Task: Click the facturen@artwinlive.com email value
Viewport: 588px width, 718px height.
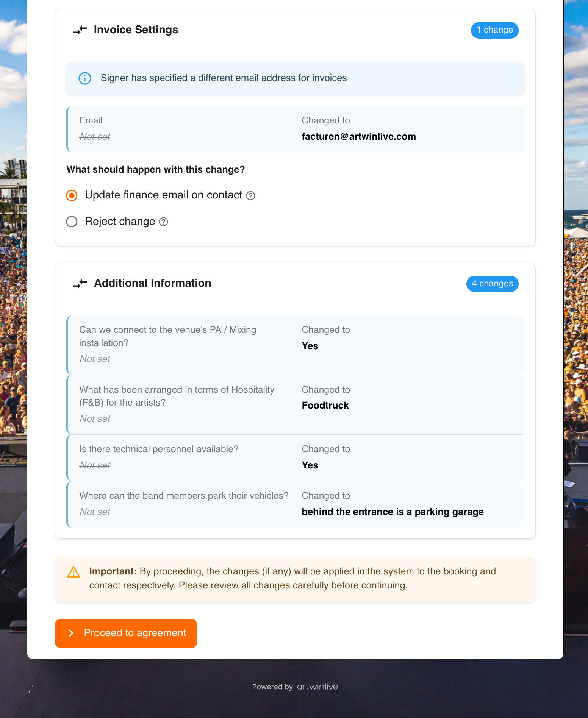Action: (358, 137)
